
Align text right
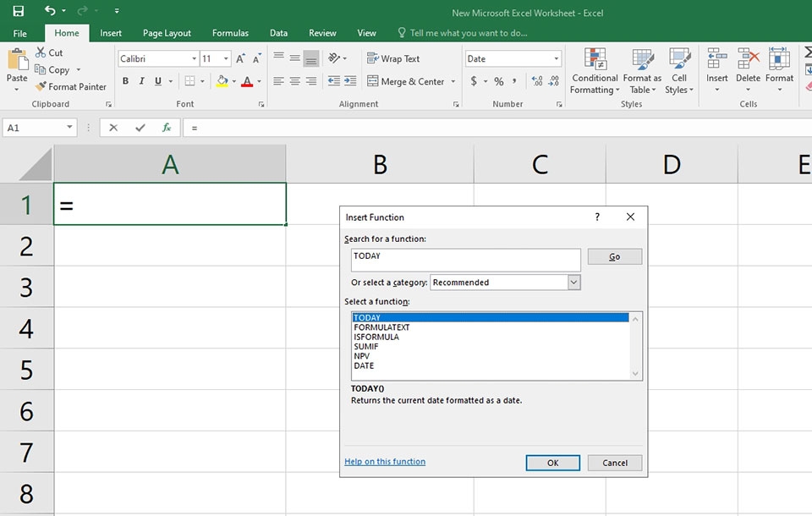[x=310, y=81]
